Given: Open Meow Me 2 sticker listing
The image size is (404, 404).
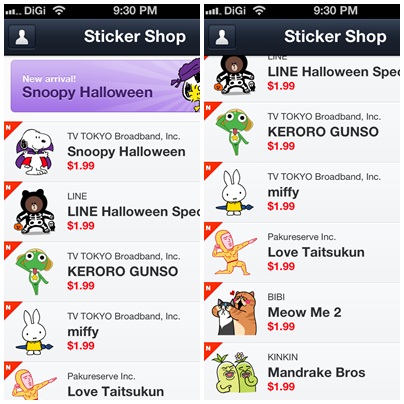Looking at the screenshot, I should pyautogui.click(x=302, y=312).
